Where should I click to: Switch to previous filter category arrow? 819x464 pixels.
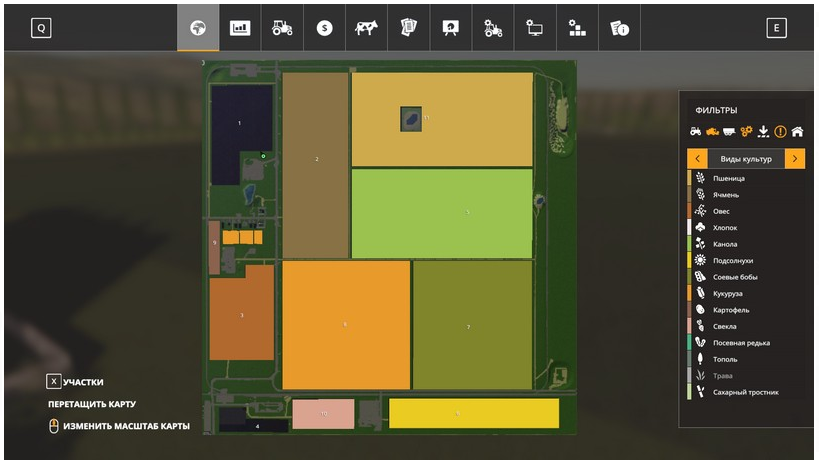click(697, 158)
